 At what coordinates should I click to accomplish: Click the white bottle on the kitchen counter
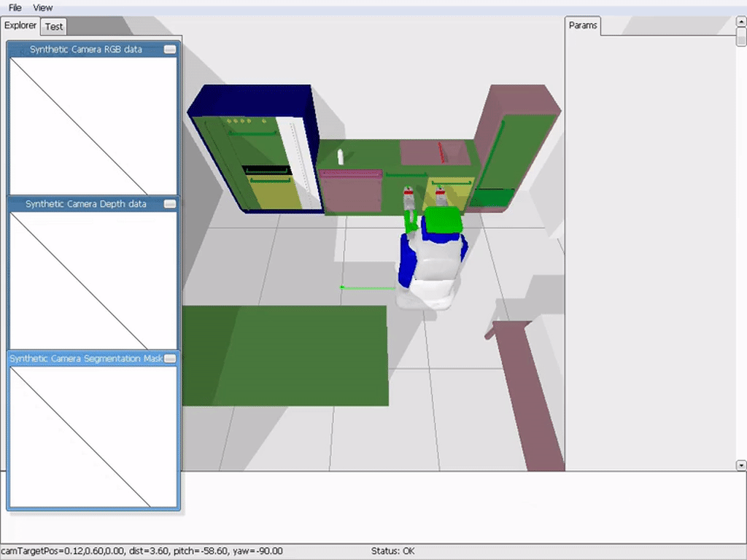pyautogui.click(x=341, y=157)
